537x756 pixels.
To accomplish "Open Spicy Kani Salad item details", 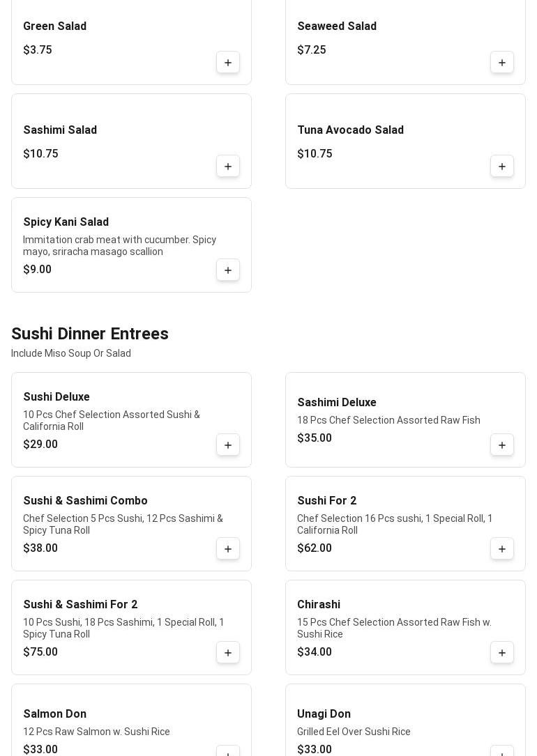I will point(66,222).
